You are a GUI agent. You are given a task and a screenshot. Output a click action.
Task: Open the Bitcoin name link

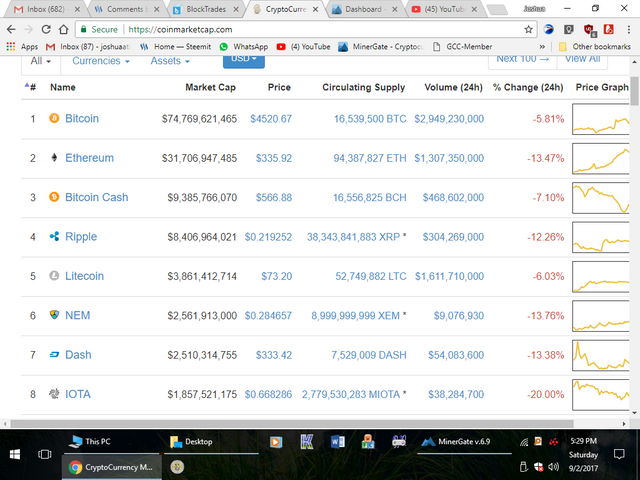click(x=82, y=118)
